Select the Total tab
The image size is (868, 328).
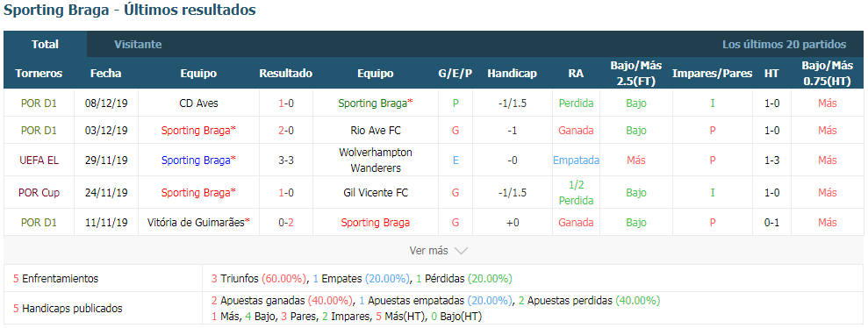[x=45, y=44]
